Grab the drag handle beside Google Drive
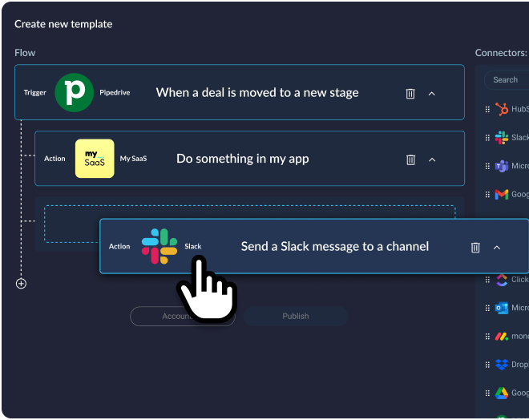Image resolution: width=529 pixels, height=420 pixels. point(487,393)
